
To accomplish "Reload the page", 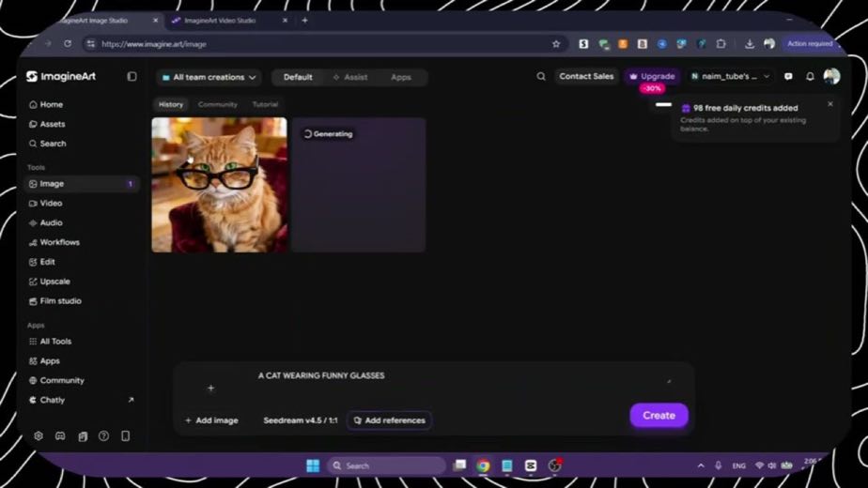I will click(x=68, y=44).
